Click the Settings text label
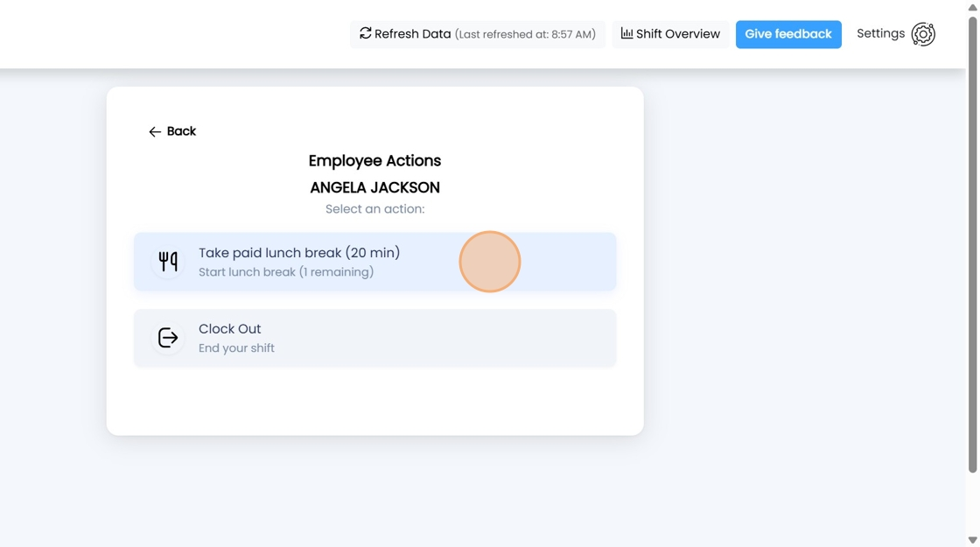This screenshot has height=547, width=980. 880,34
